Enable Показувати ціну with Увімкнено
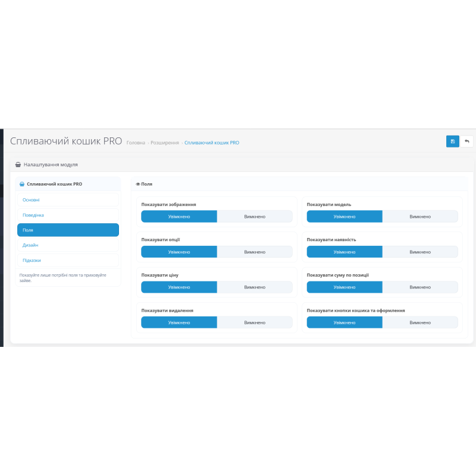The width and height of the screenshot is (476, 476). pos(179,287)
